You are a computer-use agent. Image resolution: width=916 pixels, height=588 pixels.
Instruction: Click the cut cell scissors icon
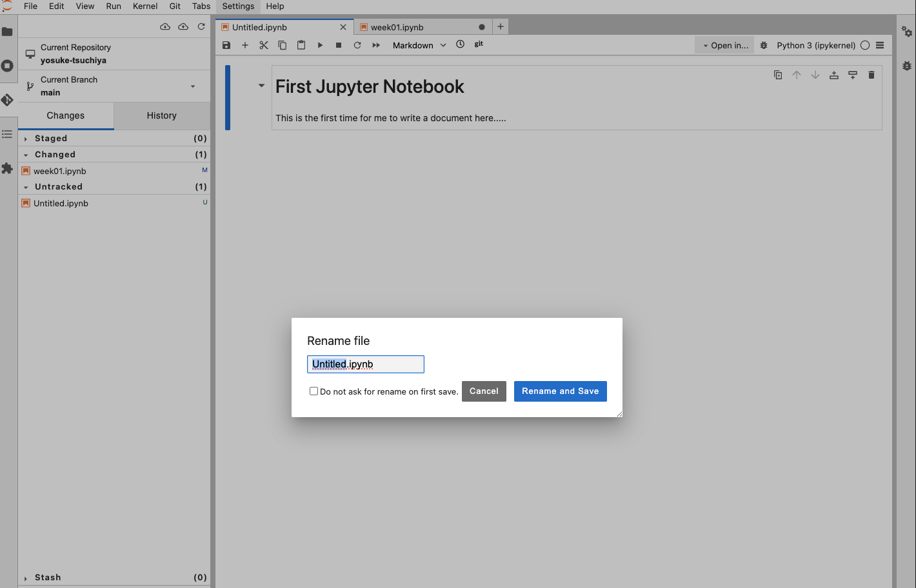[x=263, y=45]
